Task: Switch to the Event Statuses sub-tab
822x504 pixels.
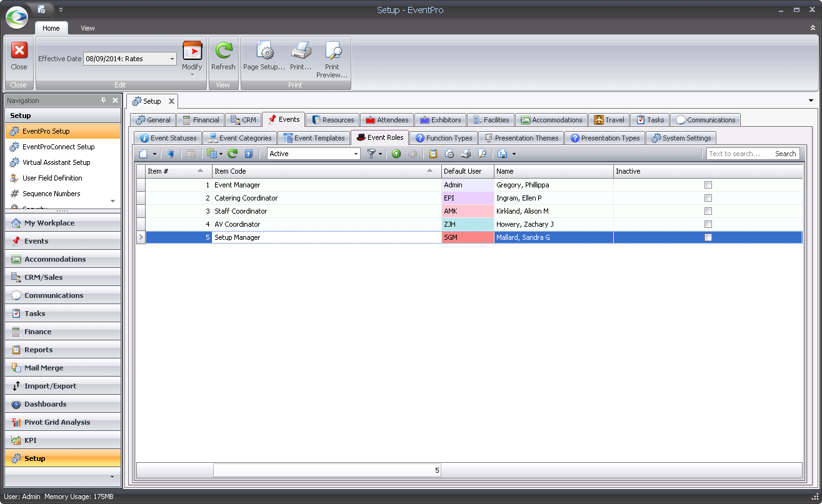Action: point(168,138)
